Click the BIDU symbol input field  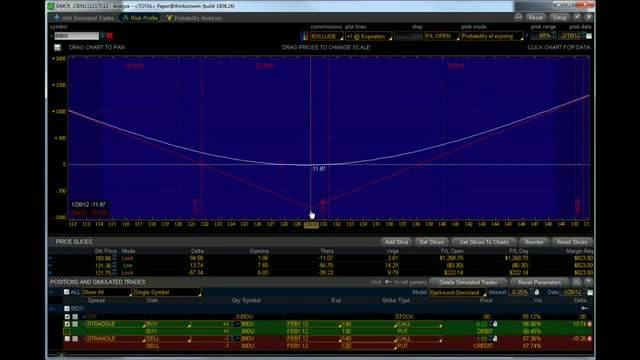[77, 36]
